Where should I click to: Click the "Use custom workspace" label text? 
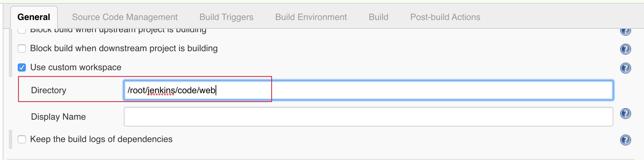(75, 67)
